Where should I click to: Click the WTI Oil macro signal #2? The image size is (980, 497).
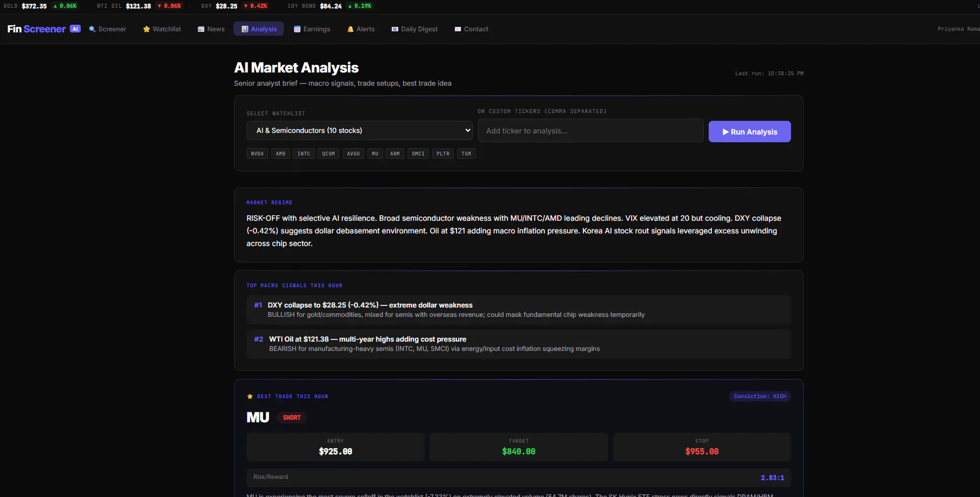(x=519, y=344)
